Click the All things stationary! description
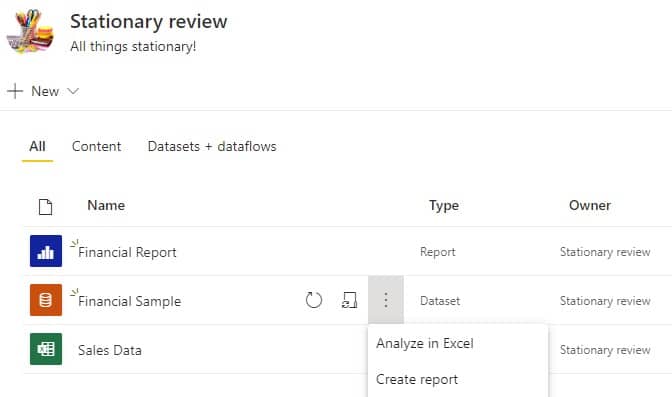Viewport: 672px width, 397px height. [133, 46]
